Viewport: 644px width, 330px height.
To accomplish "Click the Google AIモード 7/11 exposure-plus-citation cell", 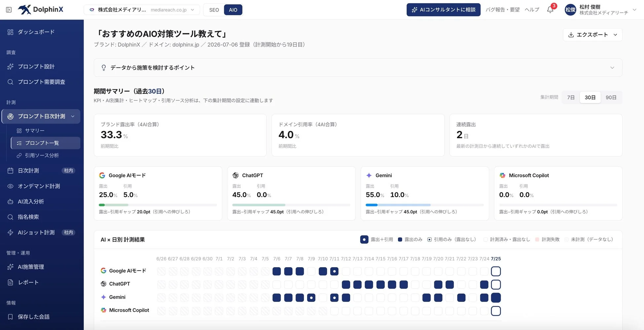I will click(334, 271).
